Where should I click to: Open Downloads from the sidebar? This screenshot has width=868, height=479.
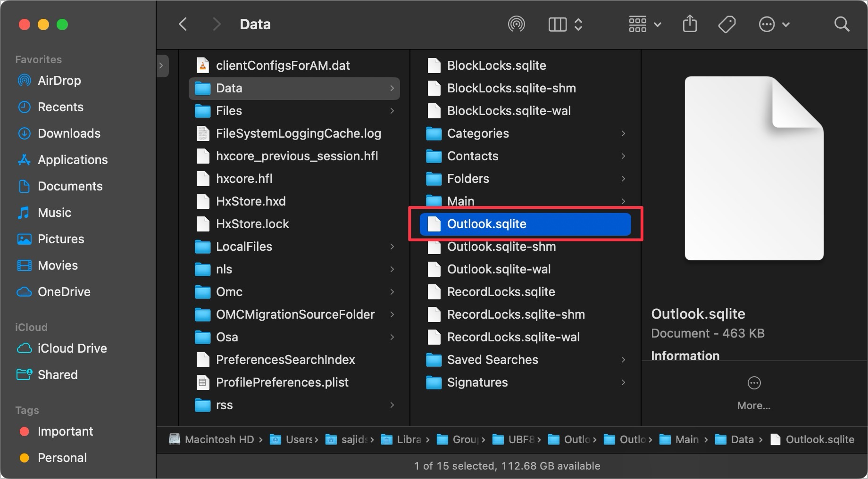tap(68, 133)
